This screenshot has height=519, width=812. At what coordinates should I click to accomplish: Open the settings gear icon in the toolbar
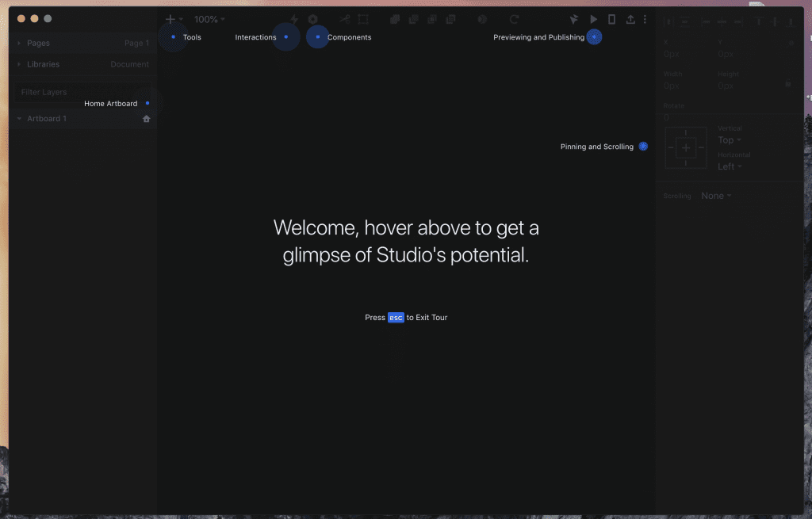pyautogui.click(x=312, y=18)
